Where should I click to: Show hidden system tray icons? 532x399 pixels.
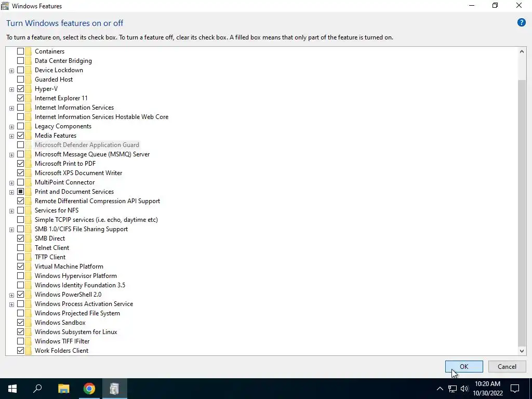tap(440, 389)
